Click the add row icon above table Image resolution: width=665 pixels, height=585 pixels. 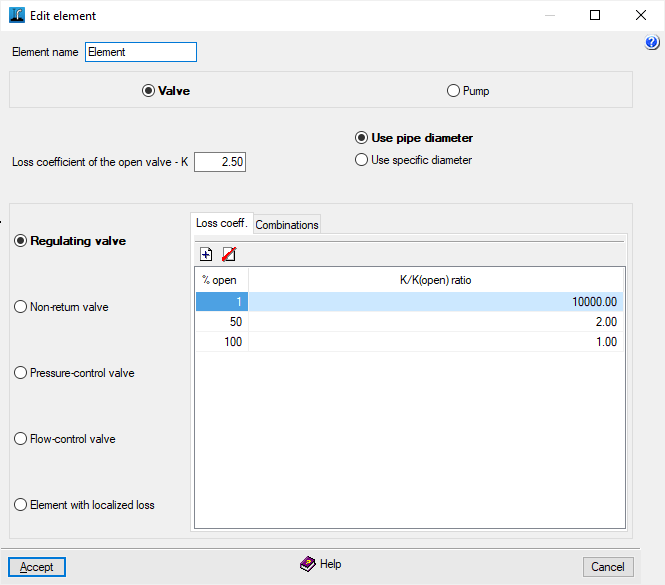click(206, 254)
